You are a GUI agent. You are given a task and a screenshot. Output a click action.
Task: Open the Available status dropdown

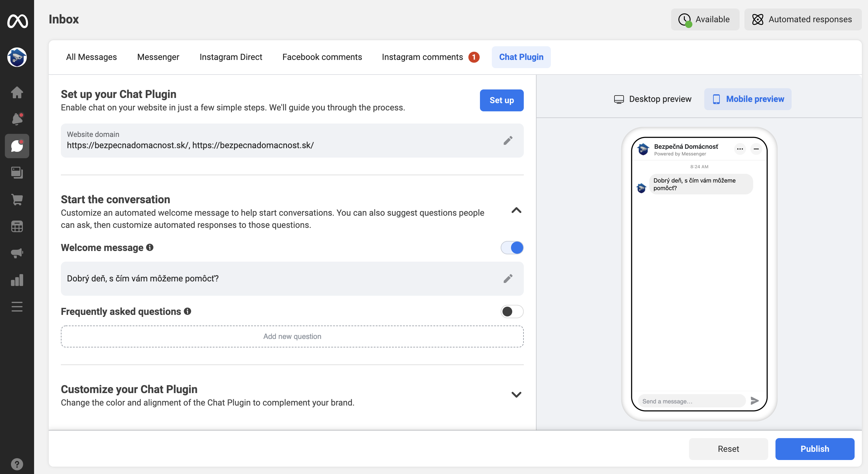[705, 19]
